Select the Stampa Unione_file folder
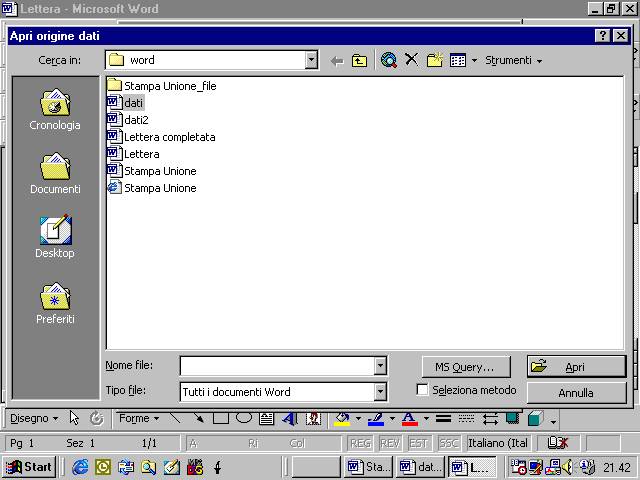Image resolution: width=640 pixels, height=480 pixels. click(162, 86)
